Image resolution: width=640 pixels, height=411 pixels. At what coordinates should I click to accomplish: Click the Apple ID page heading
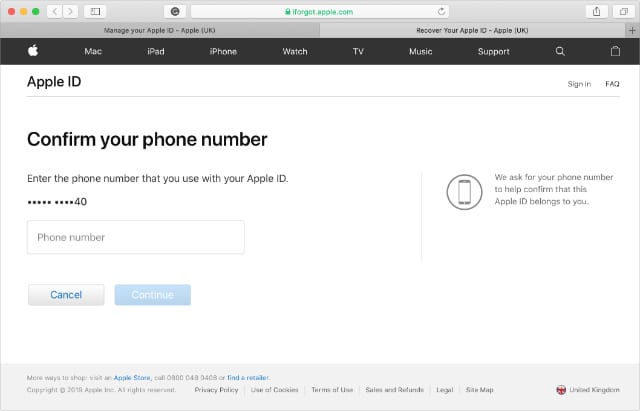pyautogui.click(x=54, y=82)
